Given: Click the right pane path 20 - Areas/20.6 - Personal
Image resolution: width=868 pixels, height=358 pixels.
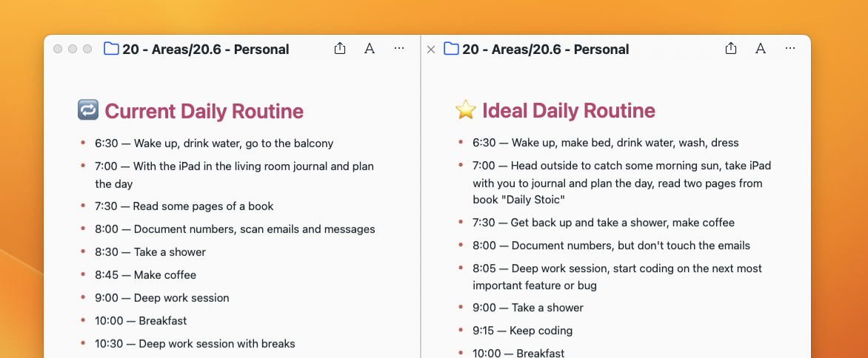Looking at the screenshot, I should 545,49.
